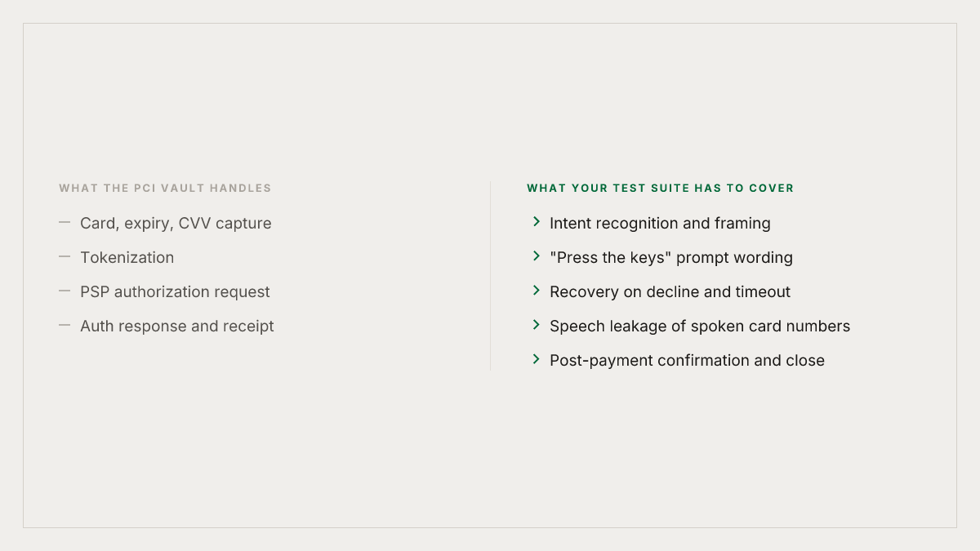
Task: Select the dash before PSP authorization request
Action: (65, 291)
